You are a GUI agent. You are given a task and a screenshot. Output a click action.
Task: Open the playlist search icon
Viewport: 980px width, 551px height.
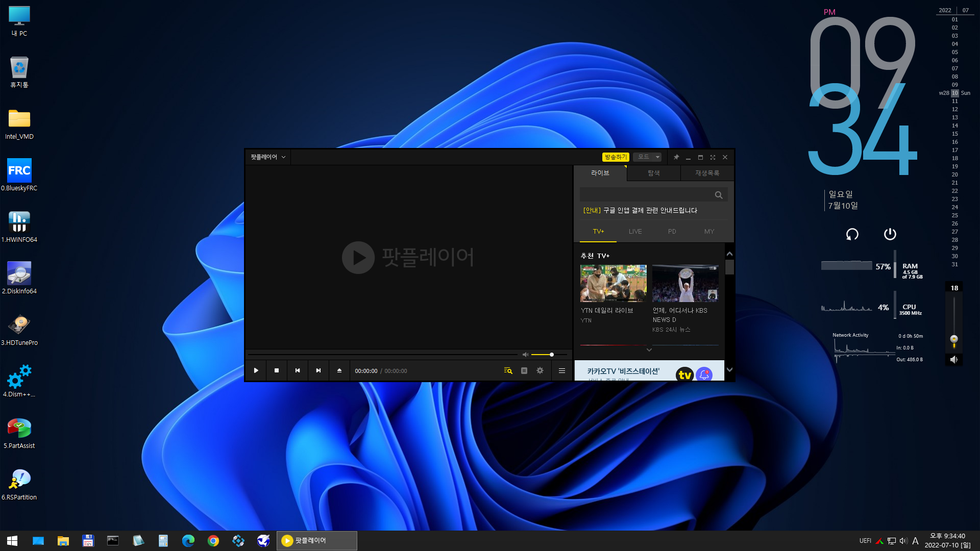pos(508,371)
